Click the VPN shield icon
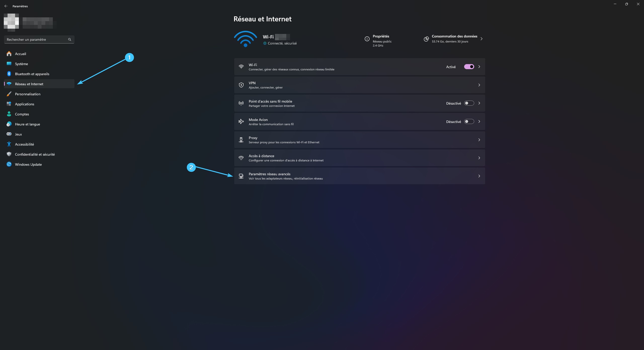The width and height of the screenshot is (644, 350). (241, 85)
